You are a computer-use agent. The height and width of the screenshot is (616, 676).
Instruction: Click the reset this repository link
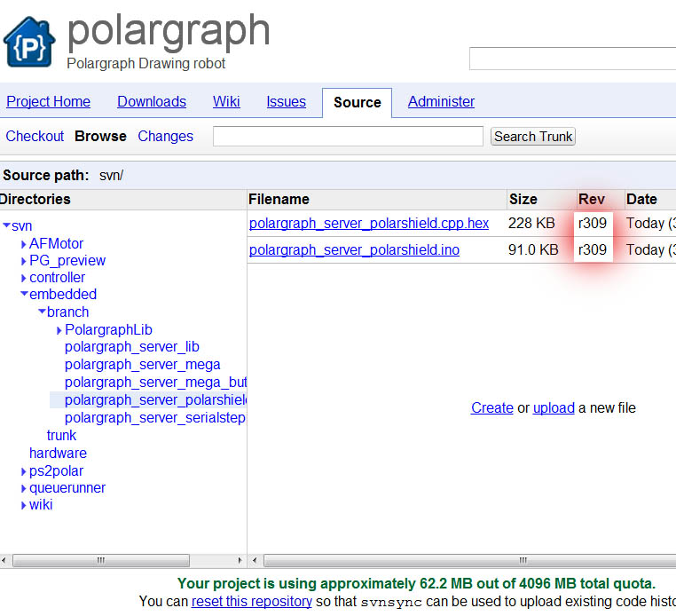pos(252,601)
